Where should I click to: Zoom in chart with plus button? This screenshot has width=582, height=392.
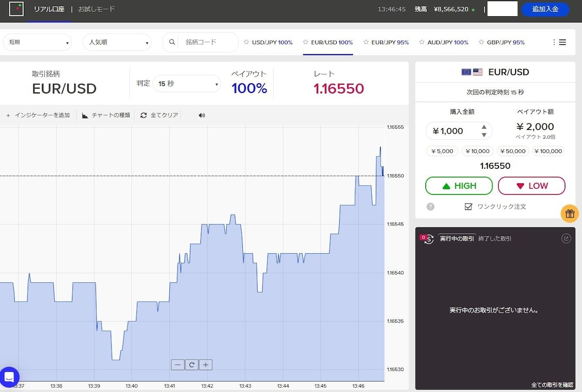[x=206, y=365]
